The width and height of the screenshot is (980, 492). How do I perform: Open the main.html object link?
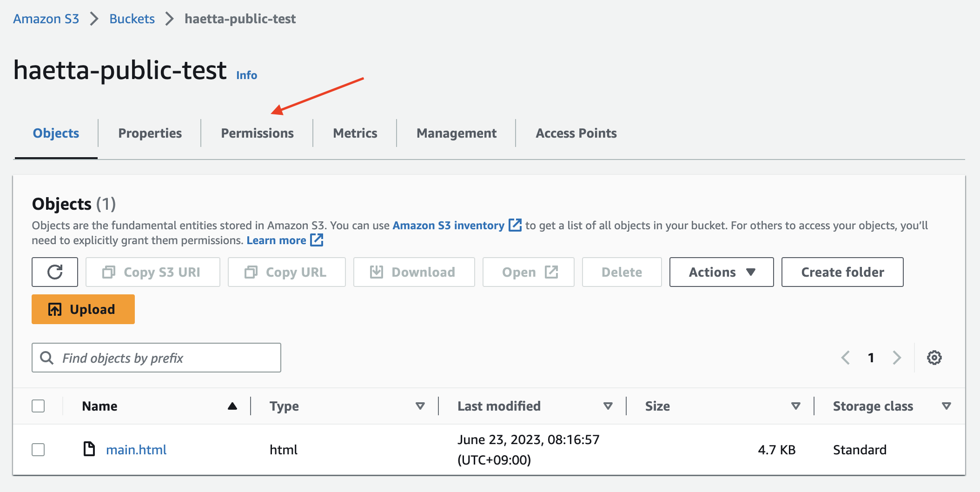(x=136, y=450)
